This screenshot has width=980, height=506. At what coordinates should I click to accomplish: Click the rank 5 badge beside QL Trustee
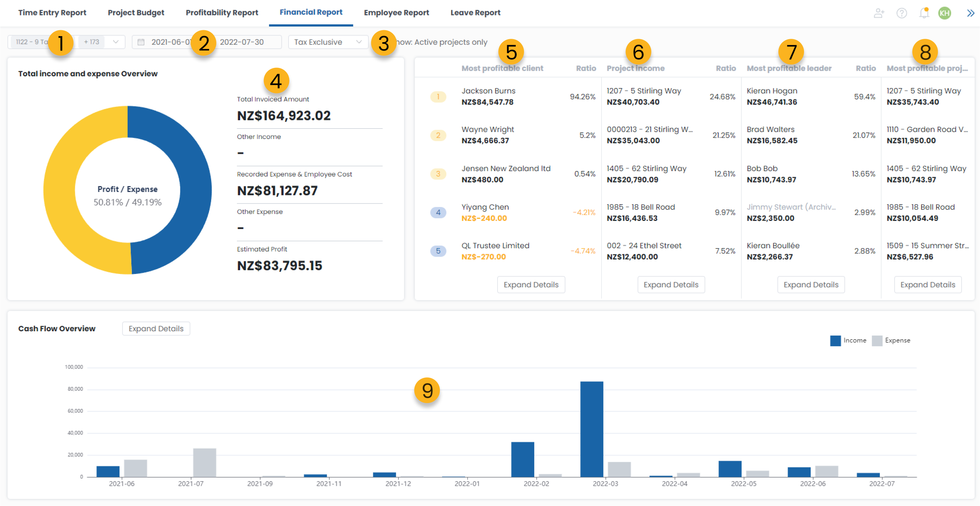(x=438, y=251)
